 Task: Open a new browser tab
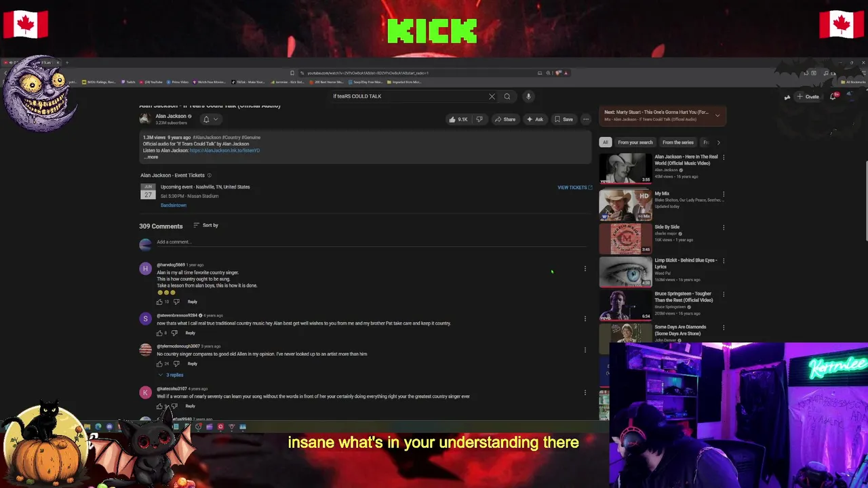pyautogui.click(x=67, y=62)
